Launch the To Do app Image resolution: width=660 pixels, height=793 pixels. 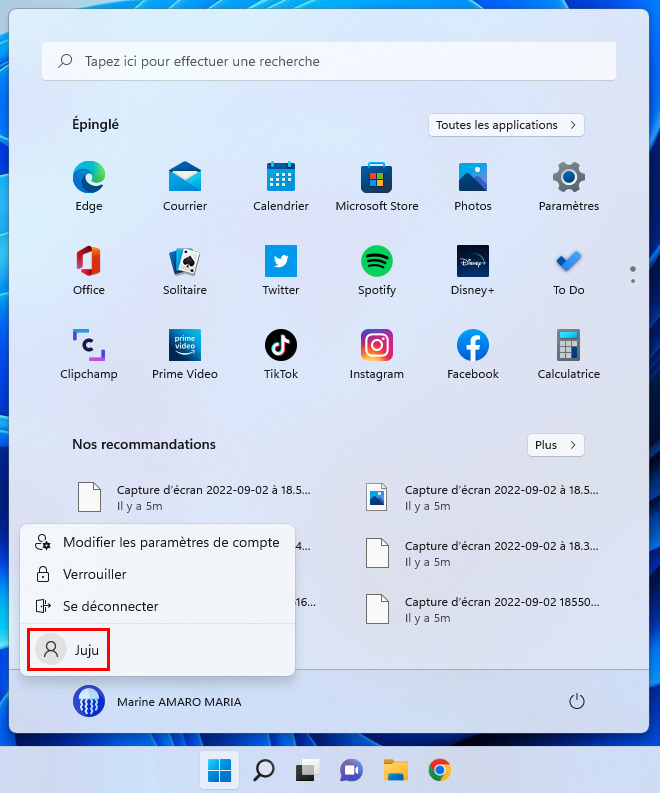(568, 270)
